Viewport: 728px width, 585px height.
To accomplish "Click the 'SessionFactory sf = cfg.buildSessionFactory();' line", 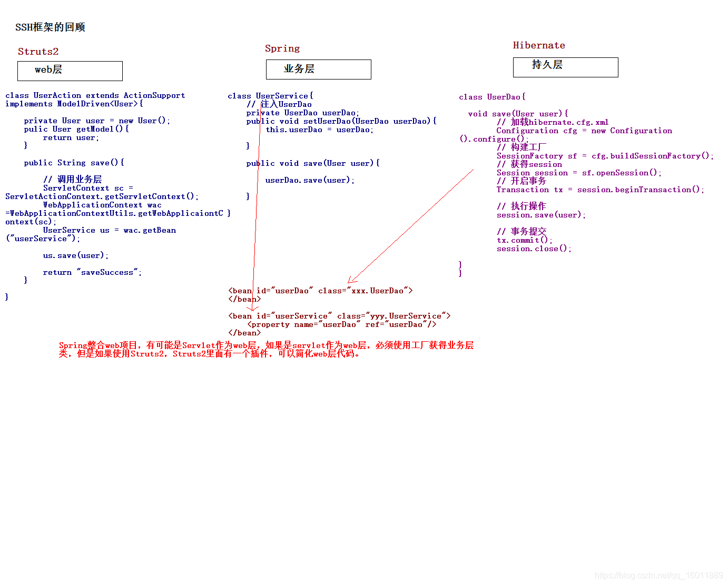I will [605, 156].
